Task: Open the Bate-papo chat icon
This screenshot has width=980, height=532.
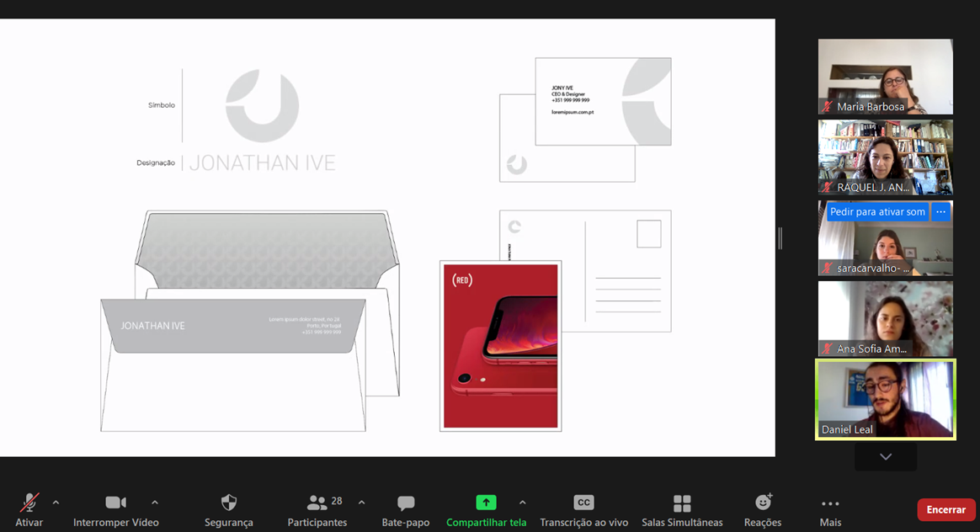Action: (406, 503)
